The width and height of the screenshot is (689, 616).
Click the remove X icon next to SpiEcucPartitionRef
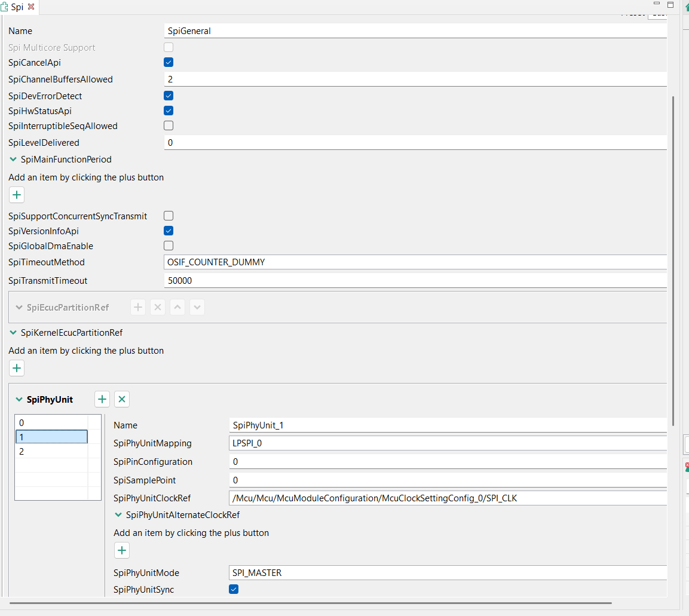coord(158,307)
